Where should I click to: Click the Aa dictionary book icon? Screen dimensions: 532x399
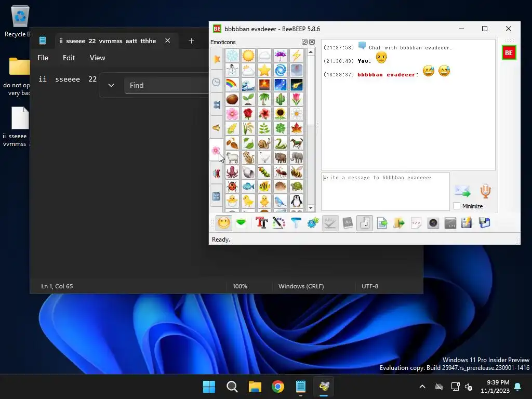tap(348, 223)
